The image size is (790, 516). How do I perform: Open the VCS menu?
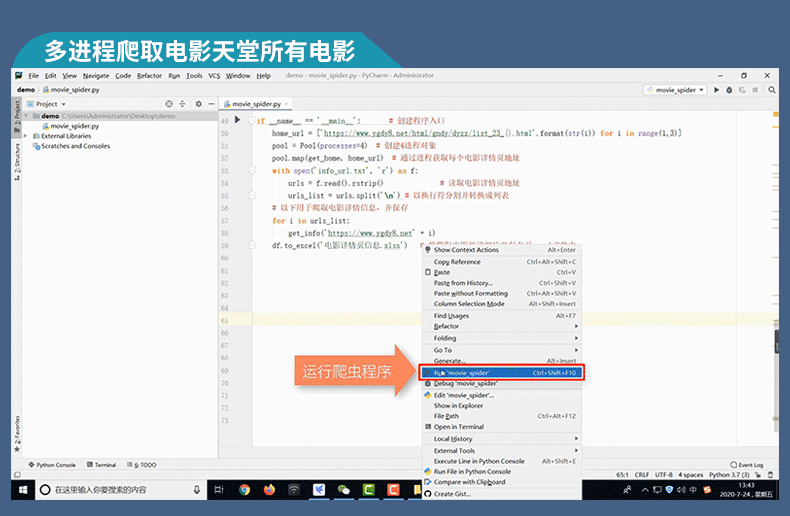pos(214,76)
